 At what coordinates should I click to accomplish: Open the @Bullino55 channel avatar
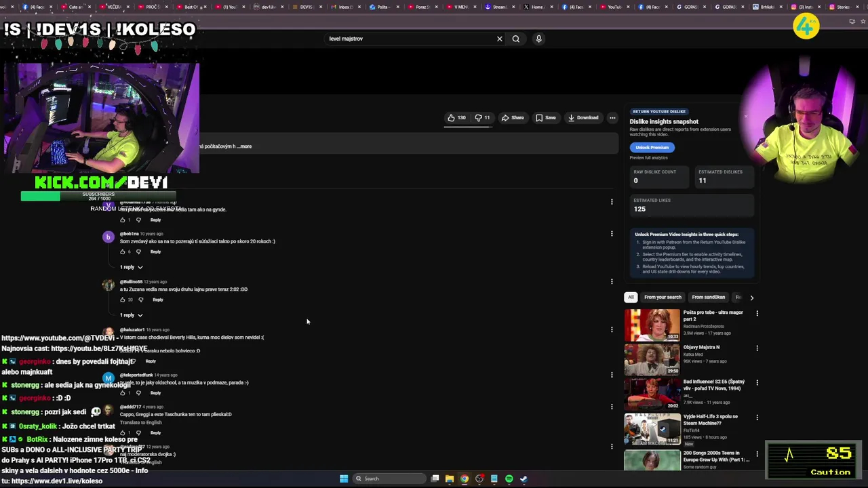click(108, 285)
